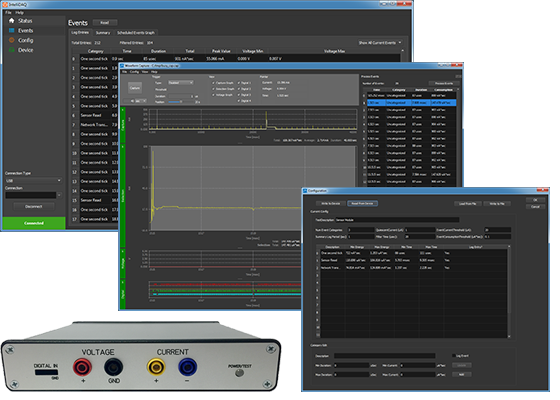Click the Configuration table vertical scrollbar
The image size is (560, 400).
click(x=509, y=291)
